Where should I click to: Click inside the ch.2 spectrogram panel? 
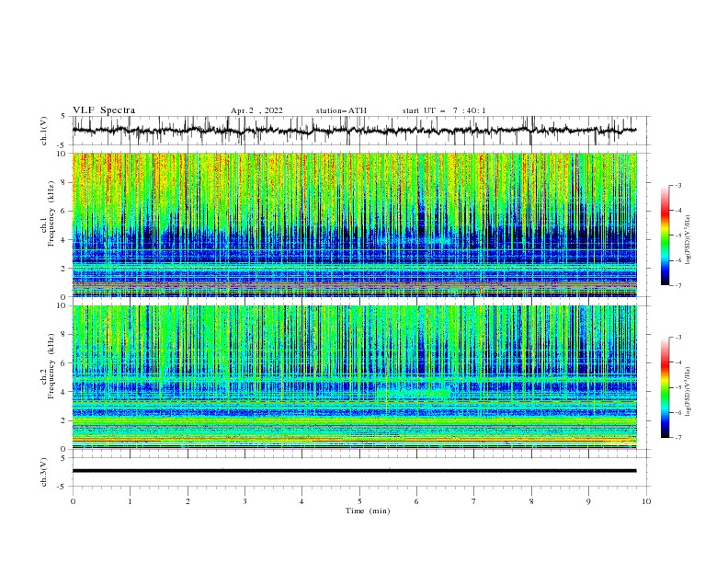[x=354, y=377]
